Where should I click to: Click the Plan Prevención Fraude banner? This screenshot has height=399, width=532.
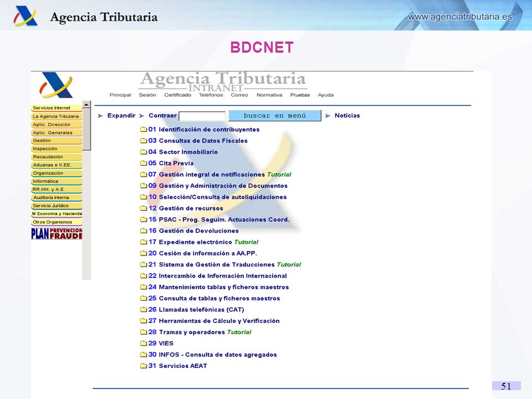[x=57, y=234]
